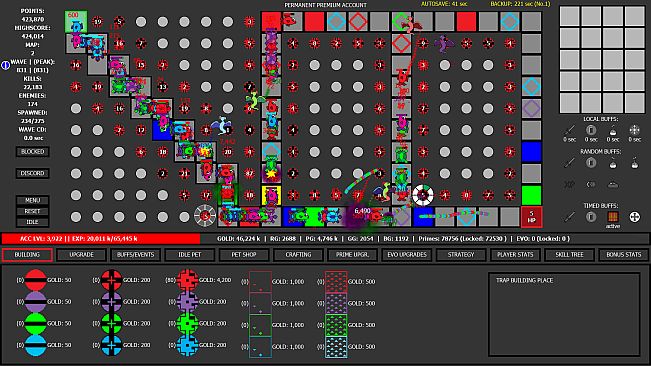Switch to the BUFFS/EVENTS tab
651x366 pixels.
[x=135, y=255]
